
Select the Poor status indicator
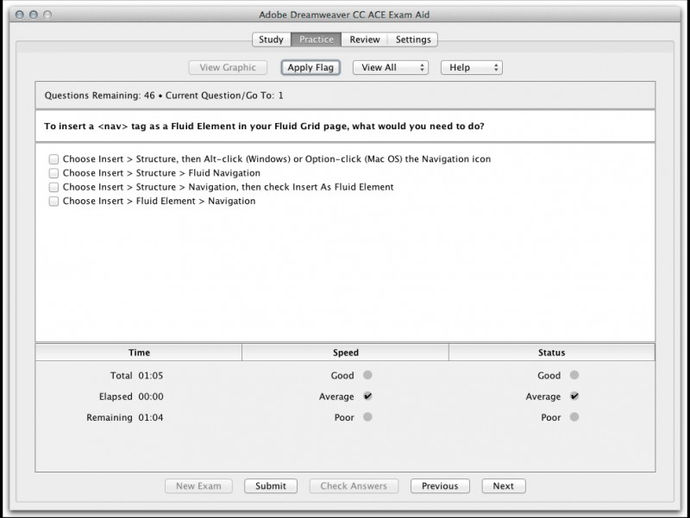(574, 417)
